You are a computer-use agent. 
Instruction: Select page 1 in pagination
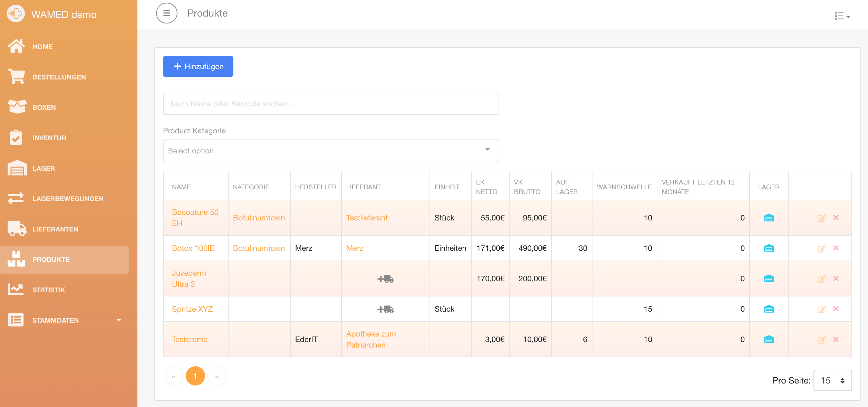tap(195, 376)
